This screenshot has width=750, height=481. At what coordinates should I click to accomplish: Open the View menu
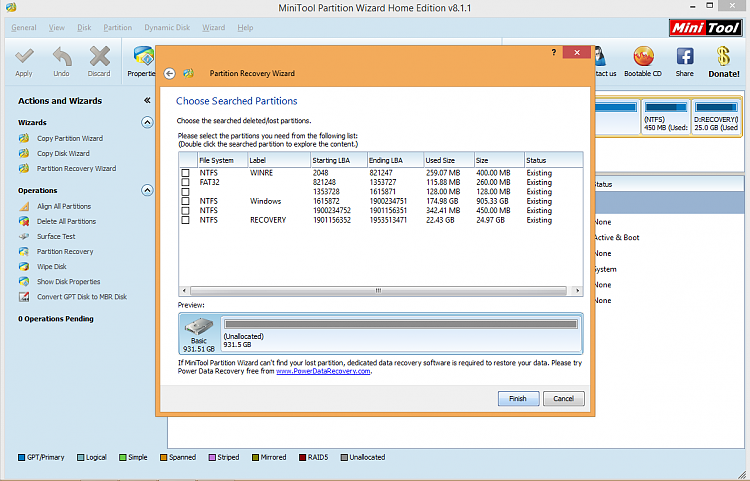coord(57,28)
